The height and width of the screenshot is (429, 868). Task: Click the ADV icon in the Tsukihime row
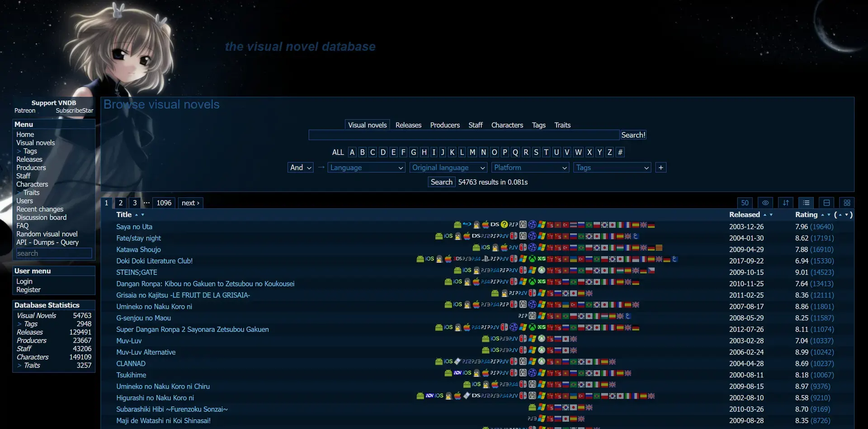458,373
